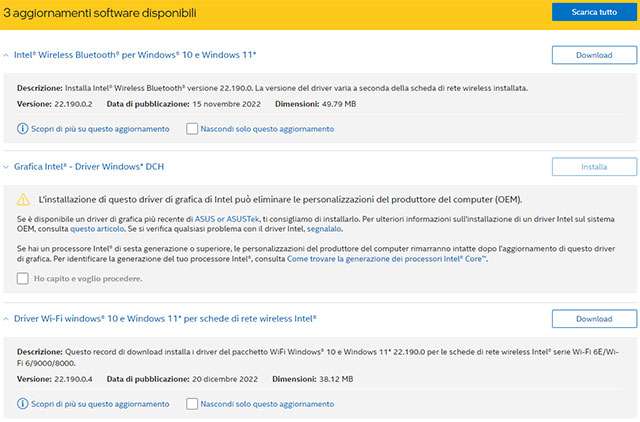Click the size value 38.12 MB
Screen dimensions: 640x422
coord(336,379)
